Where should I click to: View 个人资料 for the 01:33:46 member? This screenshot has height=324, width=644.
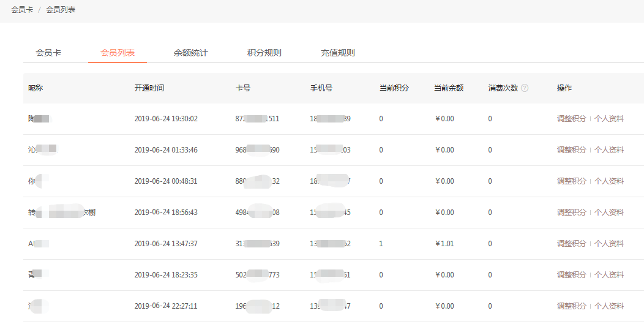coord(609,150)
